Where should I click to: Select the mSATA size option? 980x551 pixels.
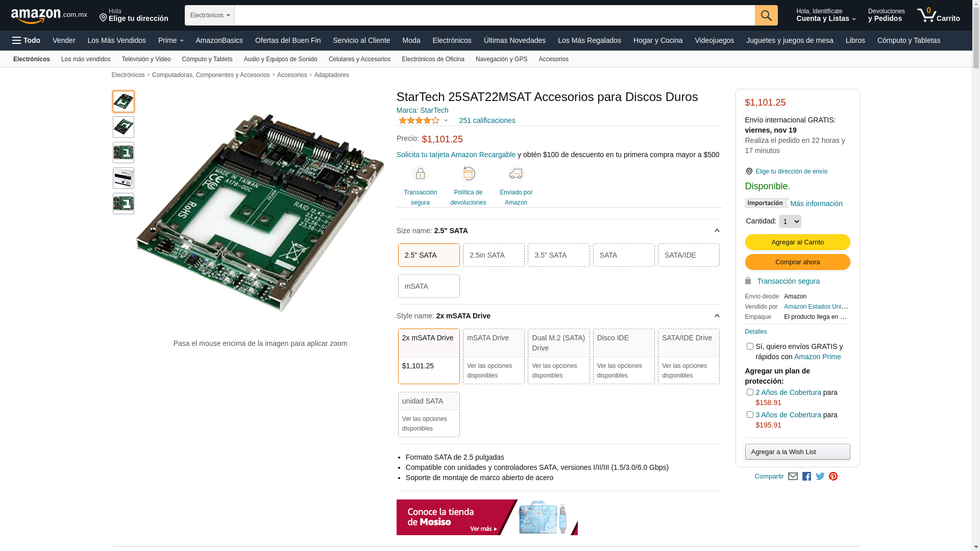(428, 286)
